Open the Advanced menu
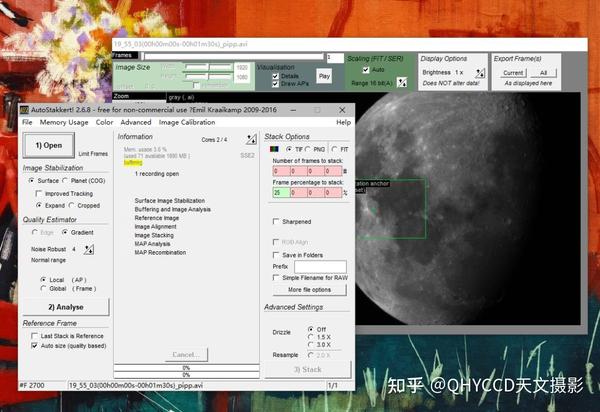 pyautogui.click(x=136, y=122)
